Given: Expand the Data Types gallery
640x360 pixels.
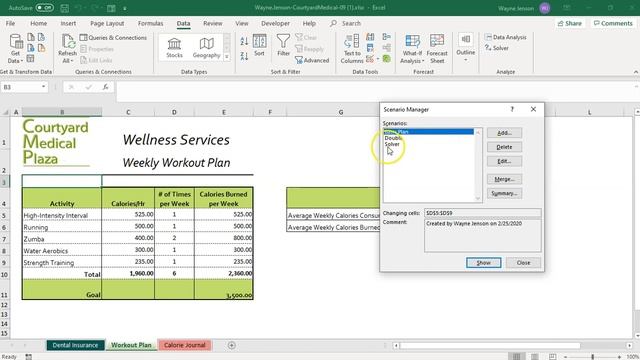Looking at the screenshot, I should pos(227,57).
